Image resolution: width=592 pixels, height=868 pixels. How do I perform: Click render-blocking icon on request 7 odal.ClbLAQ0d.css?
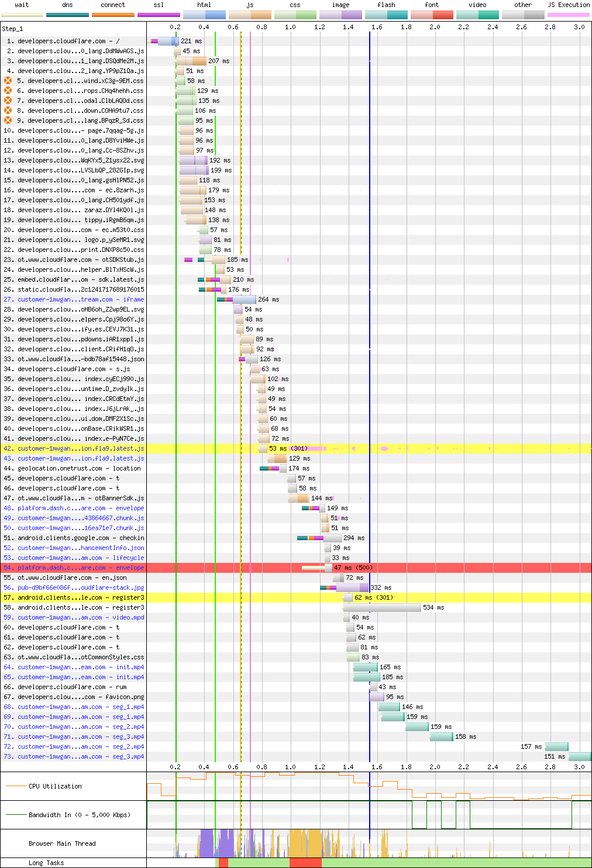pos(8,101)
